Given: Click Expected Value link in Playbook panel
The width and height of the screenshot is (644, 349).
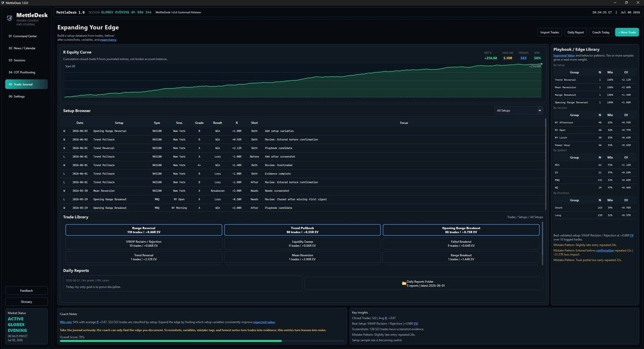Looking at the screenshot, I should pos(563,55).
